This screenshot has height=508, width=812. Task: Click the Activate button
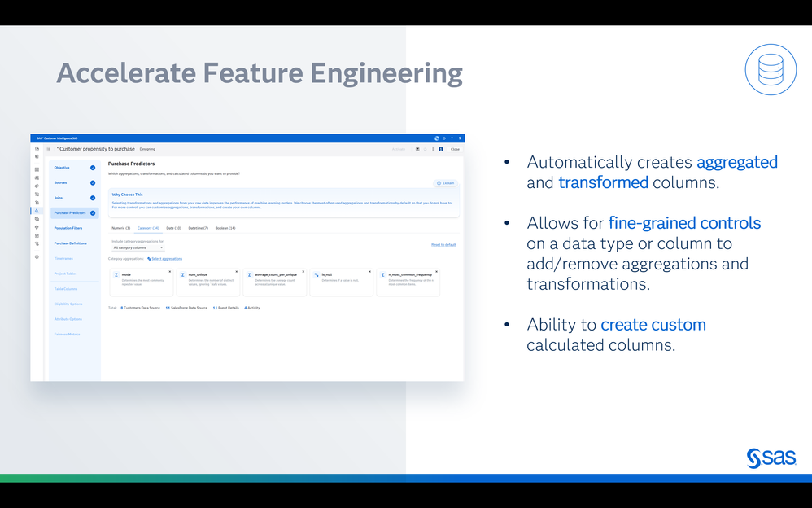tap(399, 149)
